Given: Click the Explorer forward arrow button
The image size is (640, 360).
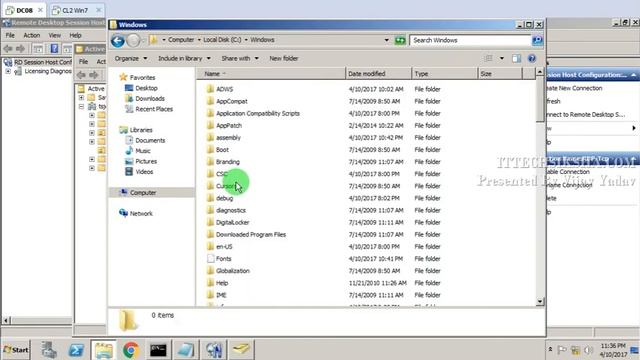Looking at the screenshot, I should point(133,40).
